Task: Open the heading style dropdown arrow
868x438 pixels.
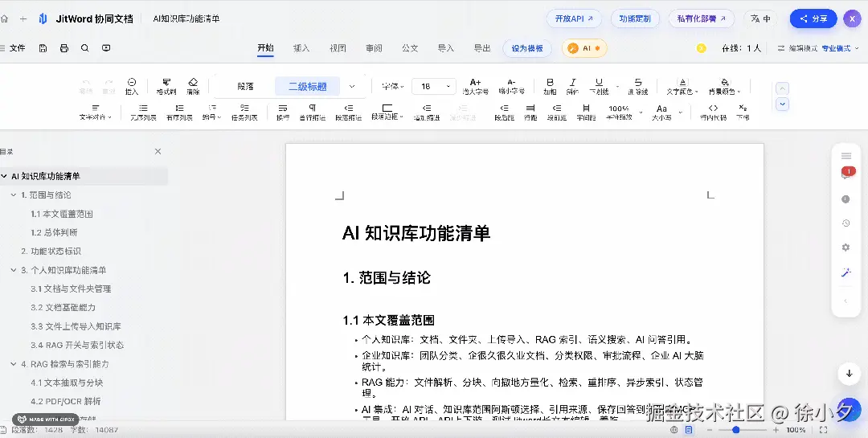Action: [352, 86]
